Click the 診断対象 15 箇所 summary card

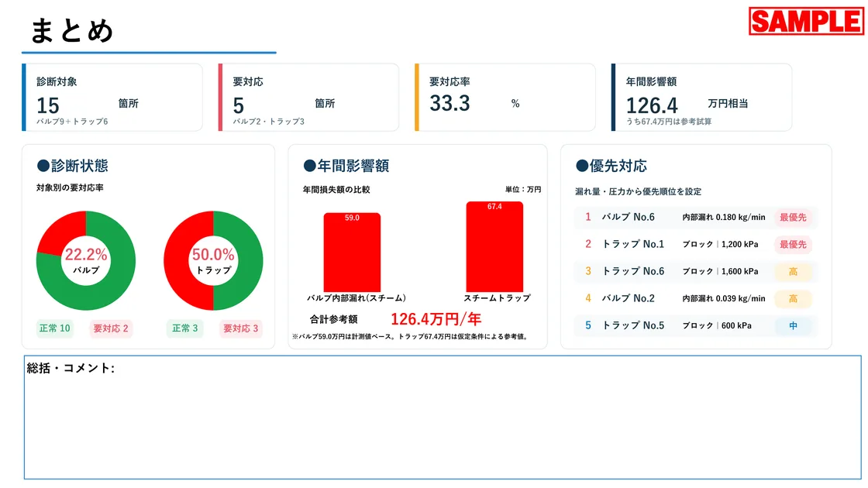(x=112, y=98)
